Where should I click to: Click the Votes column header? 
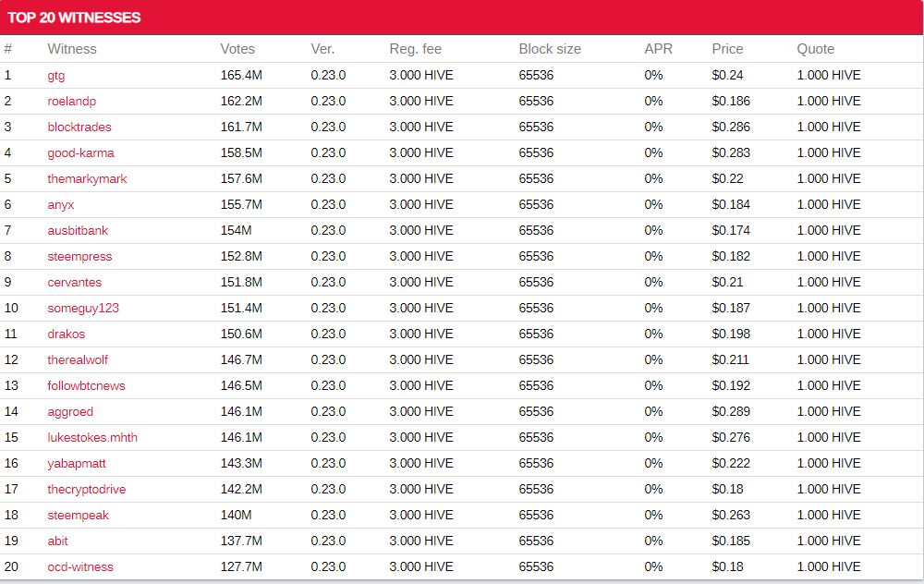pos(237,50)
